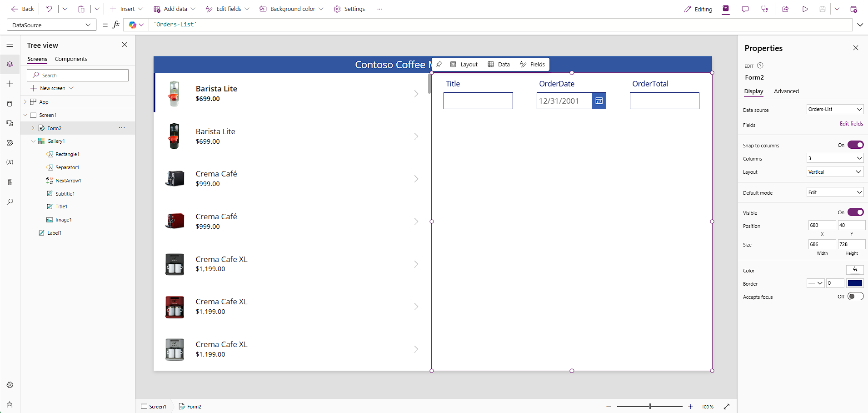This screenshot has width=868, height=413.
Task: Click the Save disk icon
Action: point(822,9)
